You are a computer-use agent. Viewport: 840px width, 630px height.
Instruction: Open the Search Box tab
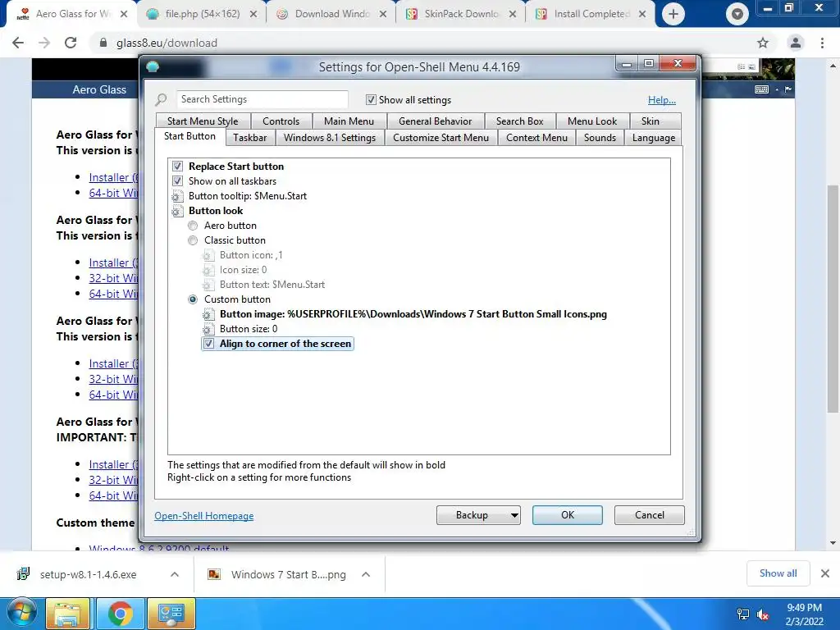(519, 121)
